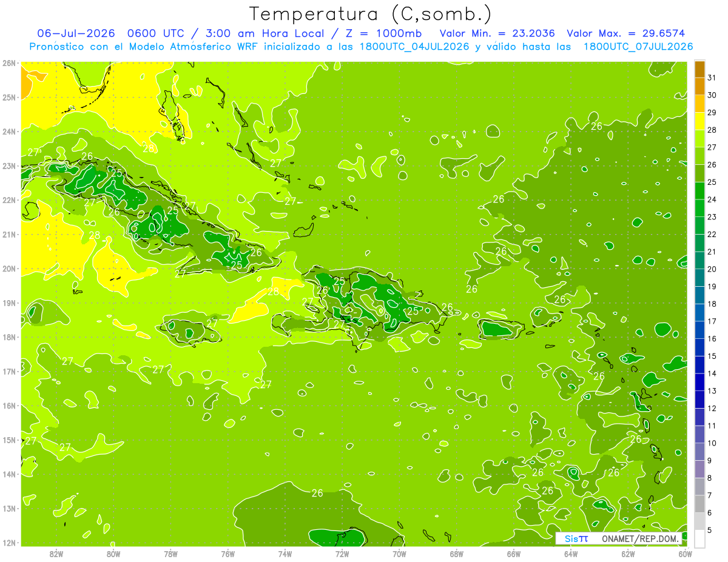Click the '70W' longitude axis label
The height and width of the screenshot is (562, 728).
tap(399, 554)
